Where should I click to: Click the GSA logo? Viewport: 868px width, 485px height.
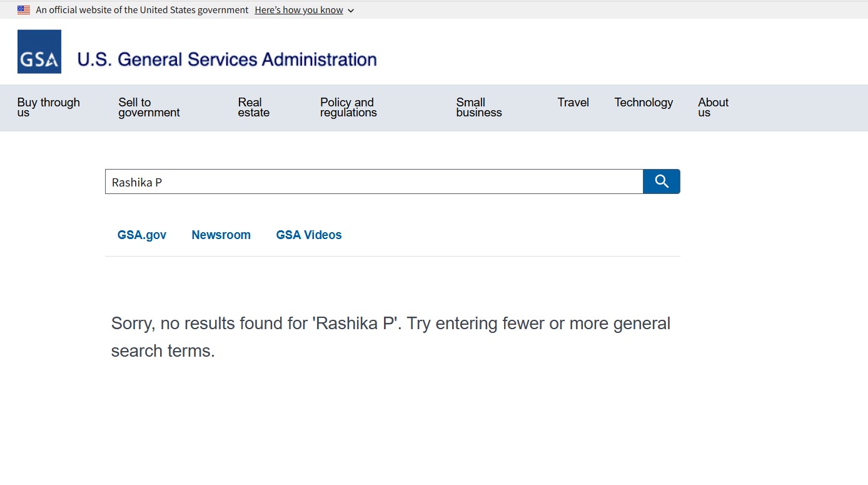[x=39, y=52]
